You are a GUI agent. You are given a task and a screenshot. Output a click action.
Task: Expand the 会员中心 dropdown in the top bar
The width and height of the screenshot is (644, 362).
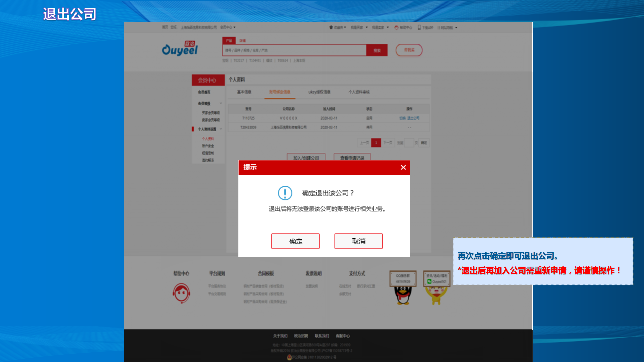(x=228, y=27)
